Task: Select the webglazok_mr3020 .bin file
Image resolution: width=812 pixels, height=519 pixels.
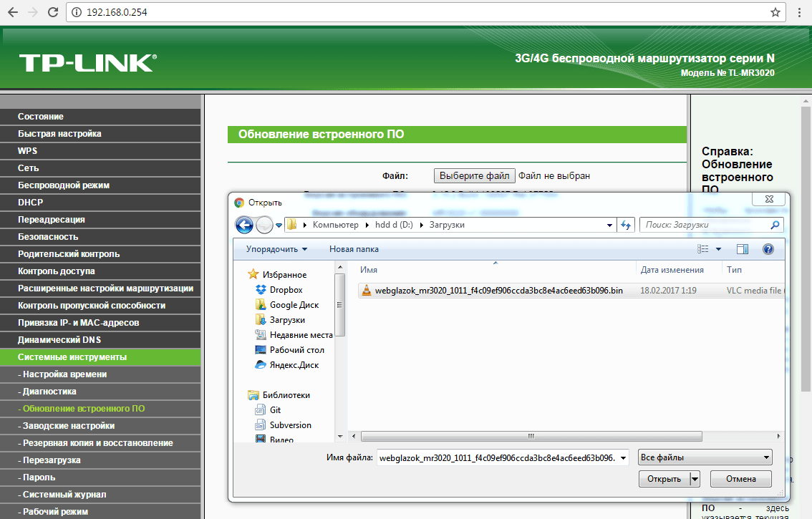Action: click(x=498, y=290)
